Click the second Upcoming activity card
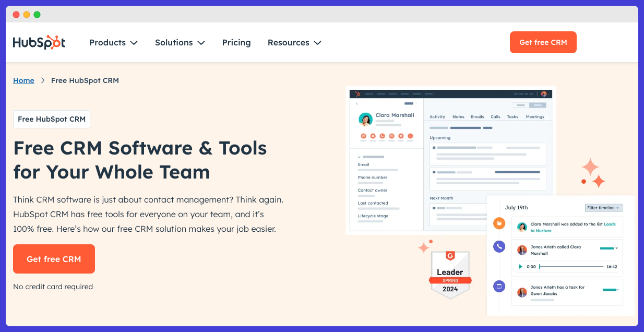 point(488,178)
